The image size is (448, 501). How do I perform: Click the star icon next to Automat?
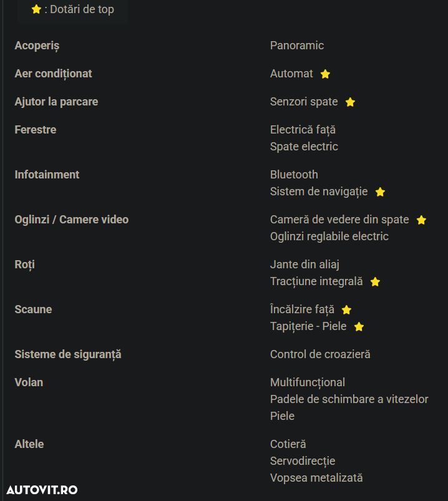[x=325, y=74]
